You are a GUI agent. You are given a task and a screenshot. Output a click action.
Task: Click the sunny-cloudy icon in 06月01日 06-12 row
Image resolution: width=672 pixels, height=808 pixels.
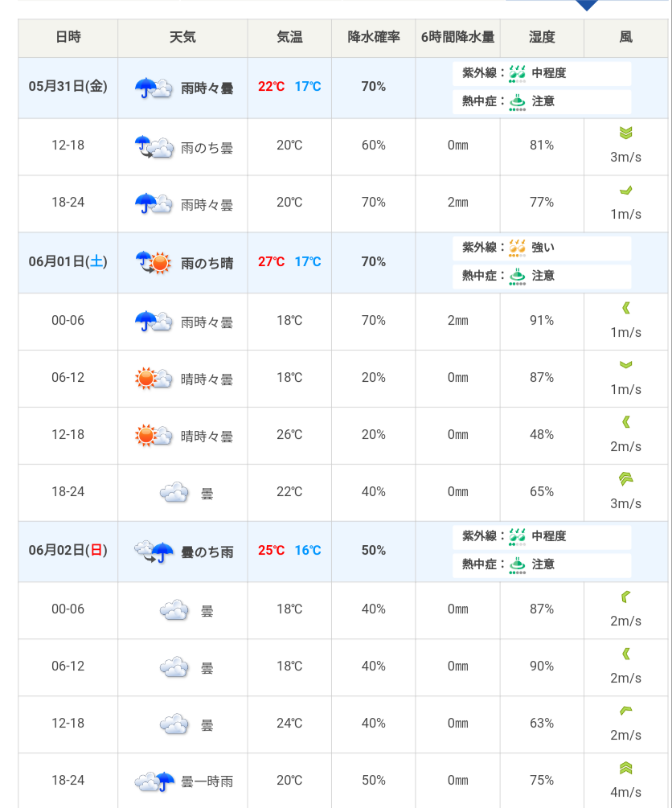tap(154, 378)
